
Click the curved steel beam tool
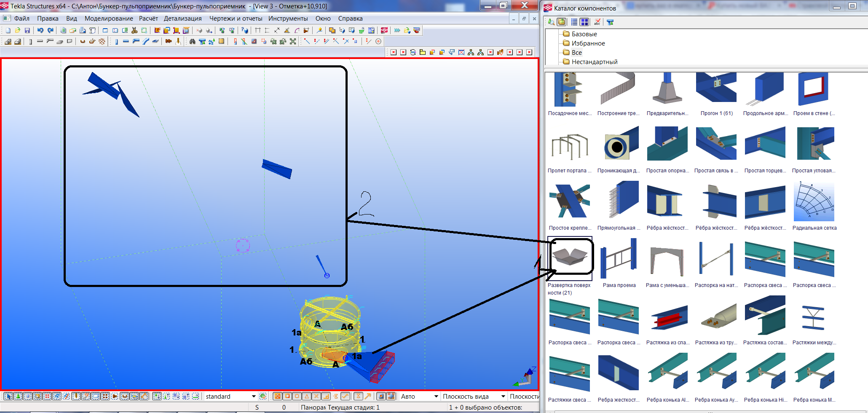pos(146,41)
